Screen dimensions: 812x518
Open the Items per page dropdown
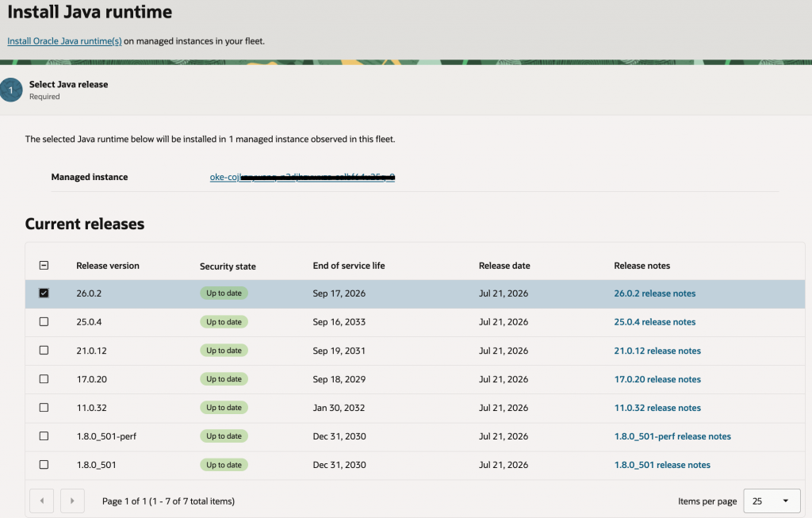772,501
